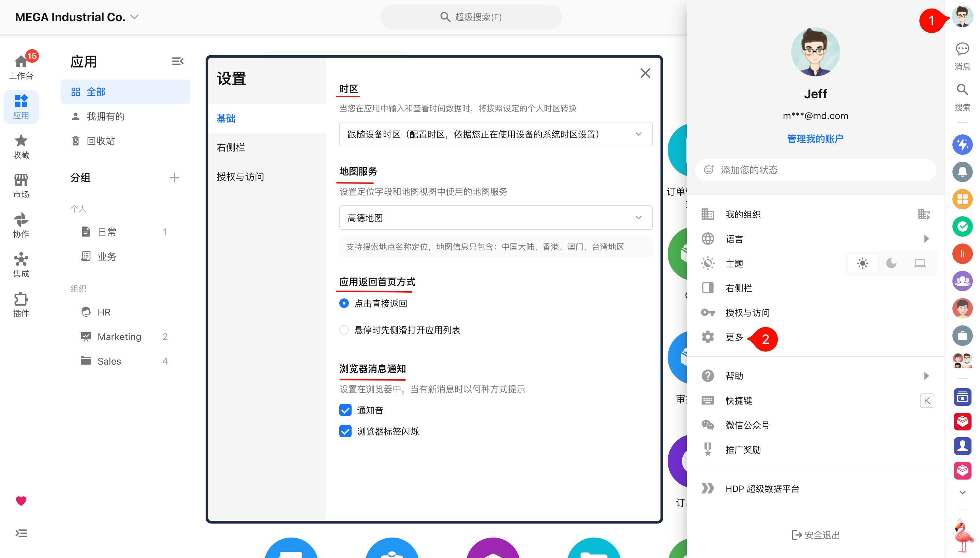Open the 协作 collaboration sidebar icon
This screenshot has height=558, width=980.
tap(21, 225)
